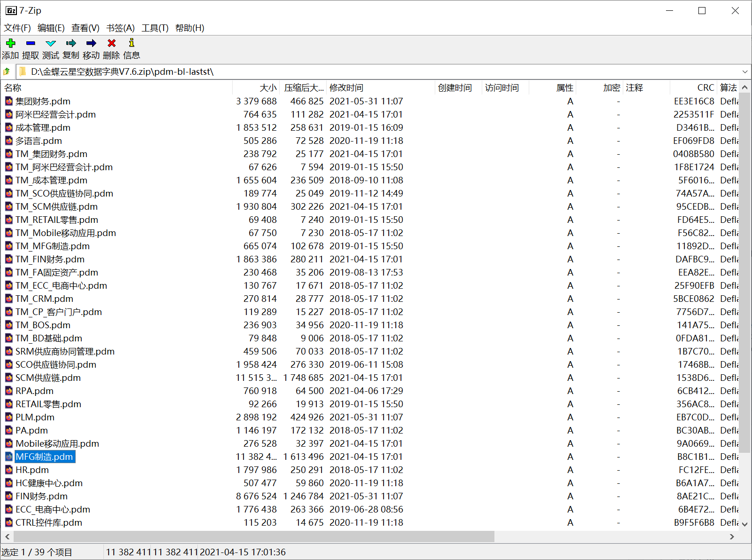Click the file icon of TM_BOS.pdm
This screenshot has width=752, height=560.
coord(9,325)
